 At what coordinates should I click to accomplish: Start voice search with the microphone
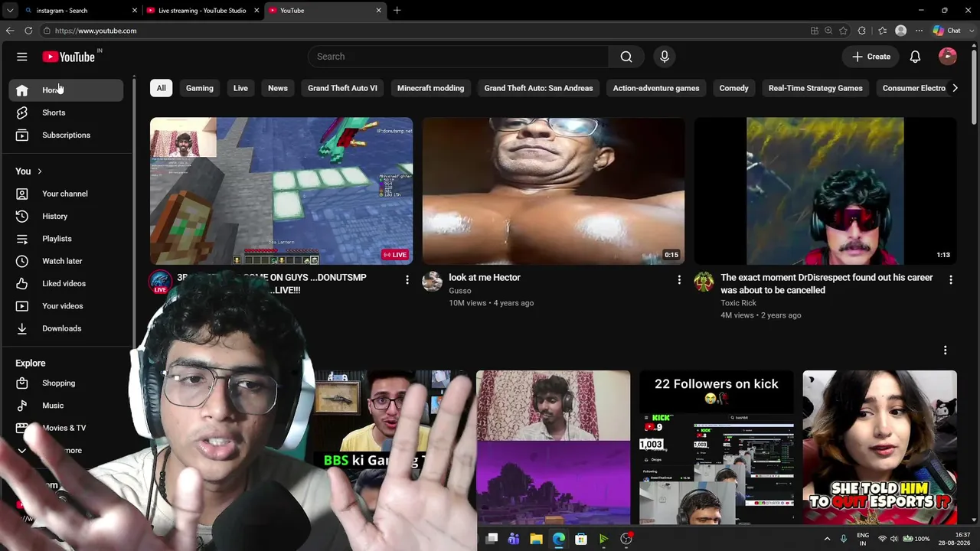(665, 57)
